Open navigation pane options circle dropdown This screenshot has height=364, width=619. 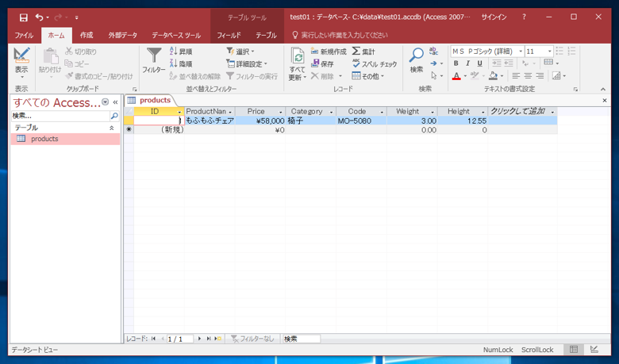pyautogui.click(x=105, y=102)
